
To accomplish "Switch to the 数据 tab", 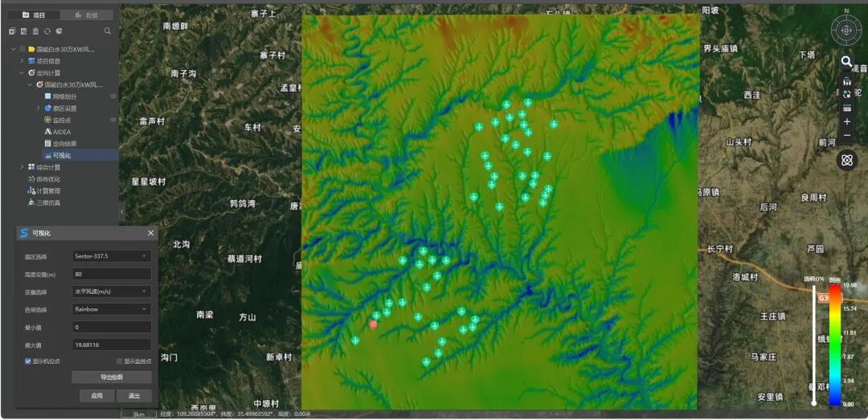I will coord(87,14).
